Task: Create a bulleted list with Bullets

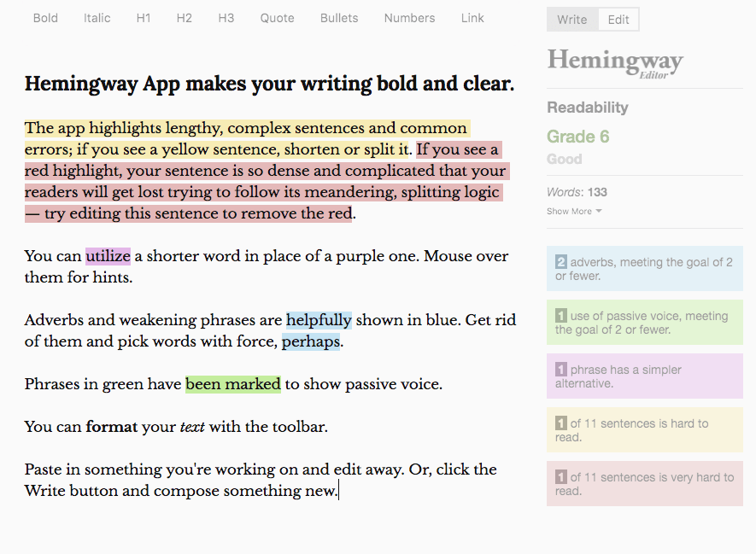Action: pyautogui.click(x=338, y=18)
